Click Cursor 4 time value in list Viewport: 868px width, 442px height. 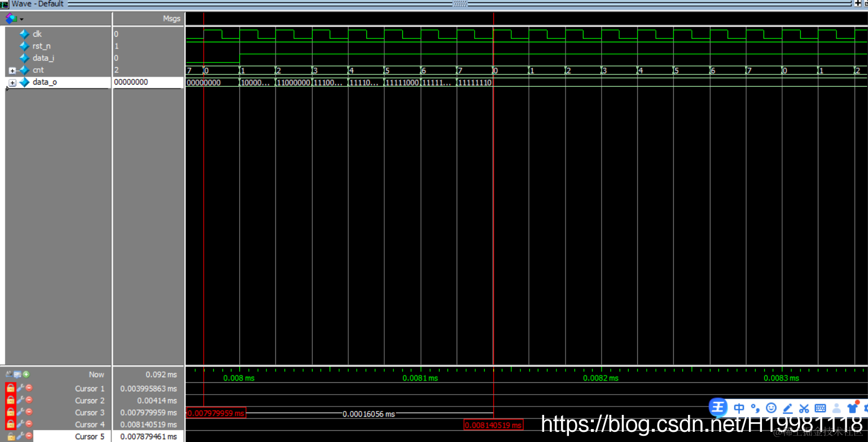(x=148, y=425)
